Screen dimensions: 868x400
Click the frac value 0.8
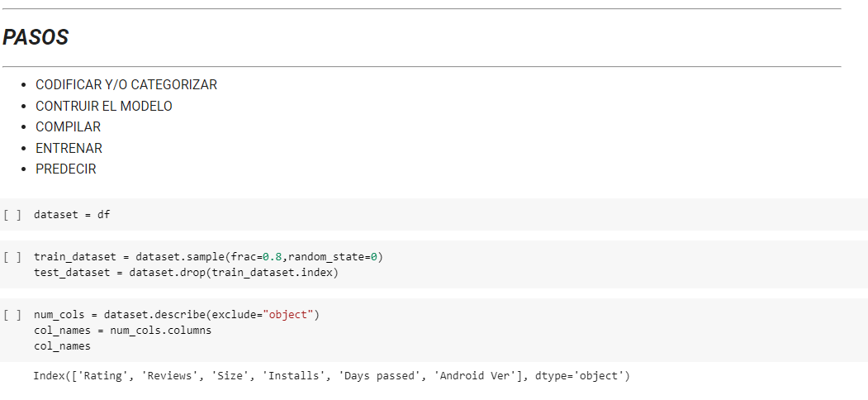tap(272, 257)
